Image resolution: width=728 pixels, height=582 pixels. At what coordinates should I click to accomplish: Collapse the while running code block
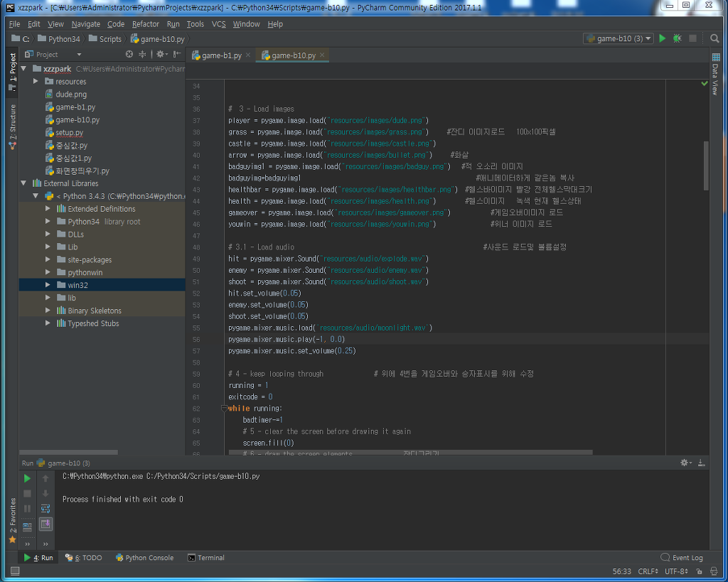click(224, 409)
